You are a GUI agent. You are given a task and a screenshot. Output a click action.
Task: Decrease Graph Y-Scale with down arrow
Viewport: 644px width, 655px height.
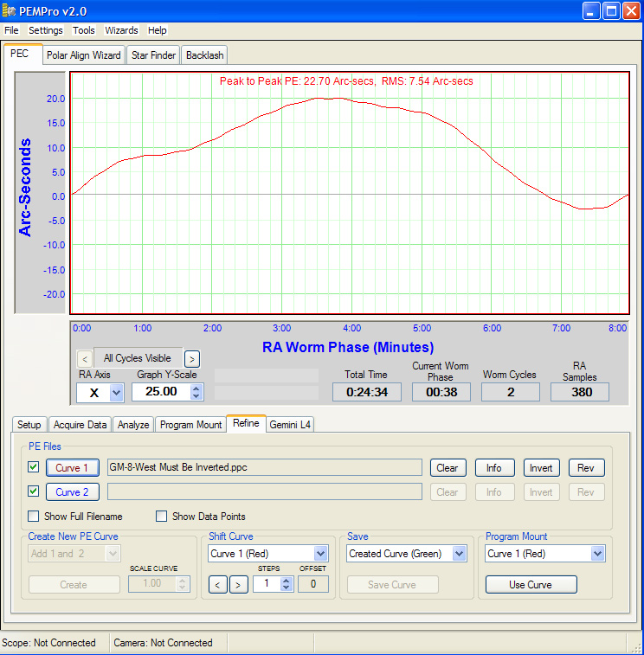tap(196, 396)
